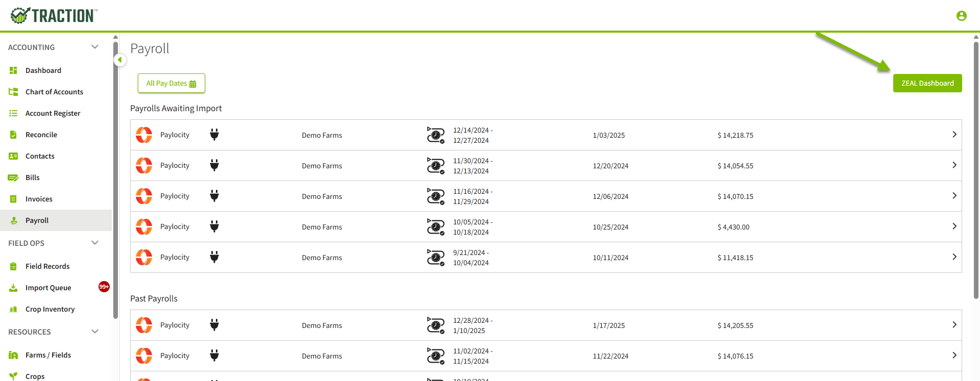Expand the $ 14,218.75 payroll row chevron
980x381 pixels.
(954, 135)
